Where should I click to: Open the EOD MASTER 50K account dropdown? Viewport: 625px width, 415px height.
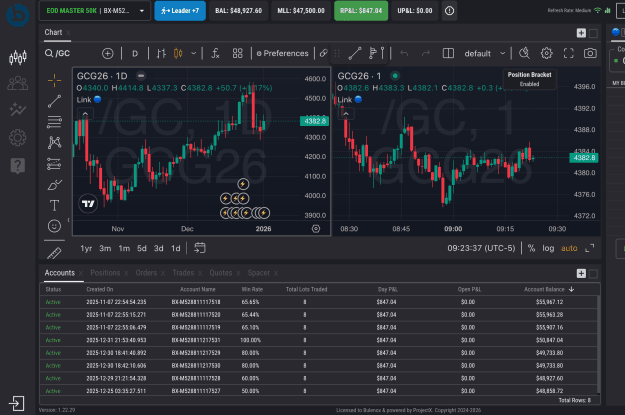click(x=95, y=11)
